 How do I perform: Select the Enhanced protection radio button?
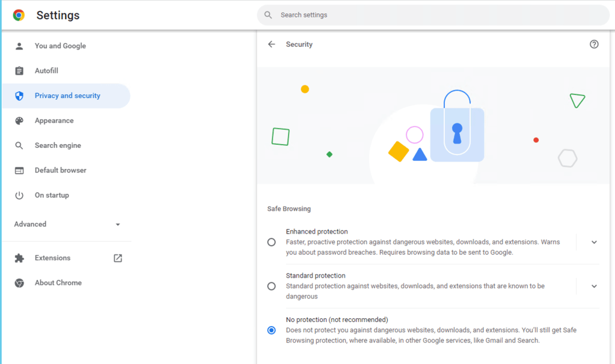click(272, 242)
